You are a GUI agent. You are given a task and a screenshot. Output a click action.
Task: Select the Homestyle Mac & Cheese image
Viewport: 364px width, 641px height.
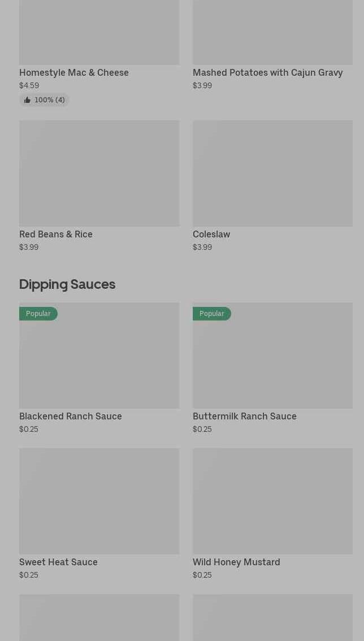99,32
